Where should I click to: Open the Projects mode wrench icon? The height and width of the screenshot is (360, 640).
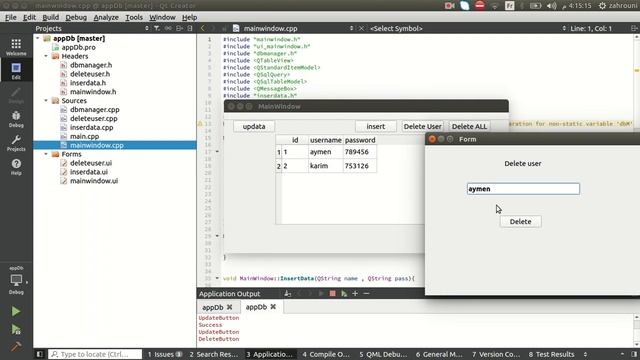(x=16, y=143)
